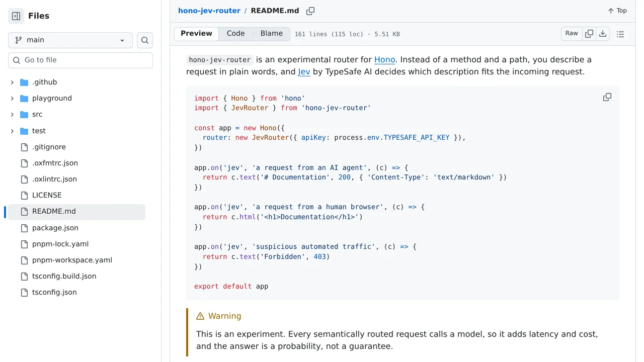The width and height of the screenshot is (644, 362).
Task: Select the src folder in tree
Action: point(76,115)
